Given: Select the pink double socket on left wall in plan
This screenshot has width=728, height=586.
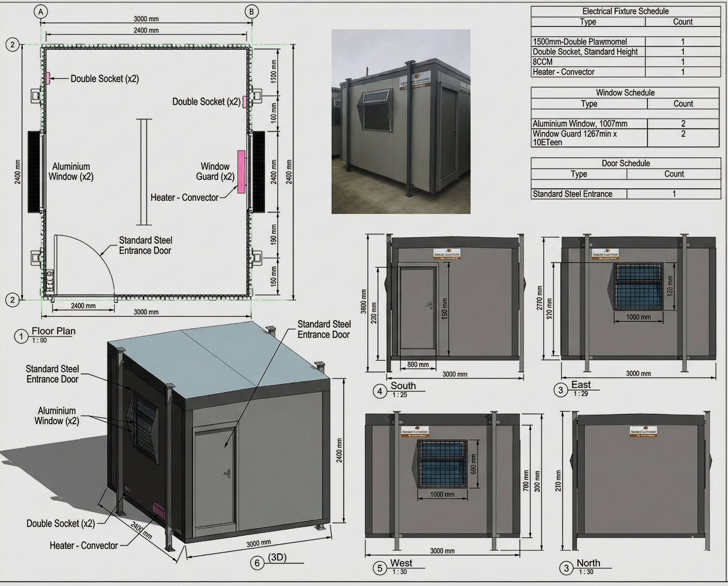Looking at the screenshot, I should point(49,79).
